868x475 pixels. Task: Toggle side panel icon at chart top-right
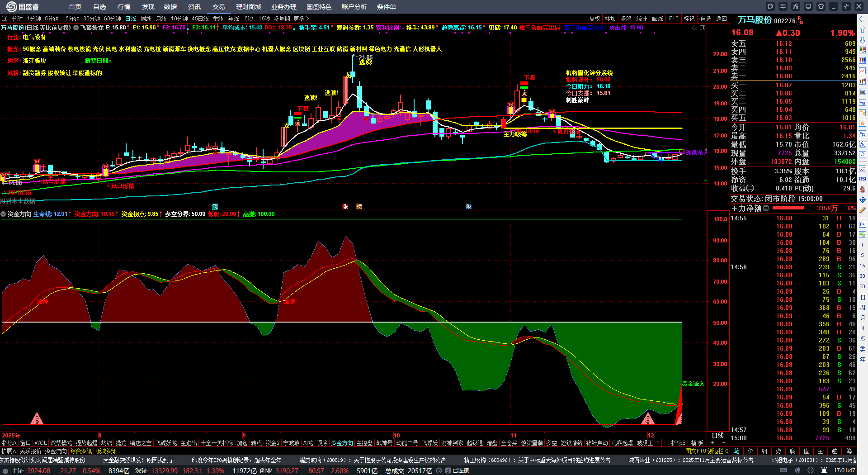pos(703,28)
